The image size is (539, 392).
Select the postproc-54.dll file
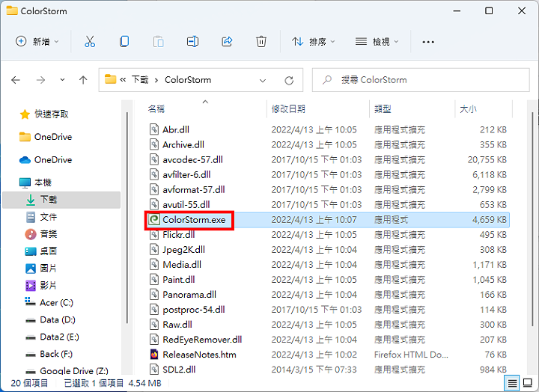click(x=194, y=310)
